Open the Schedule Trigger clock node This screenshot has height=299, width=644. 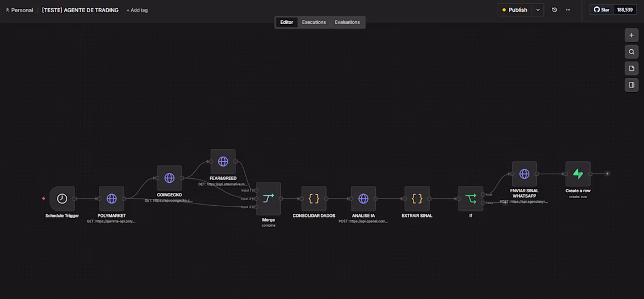(62, 198)
